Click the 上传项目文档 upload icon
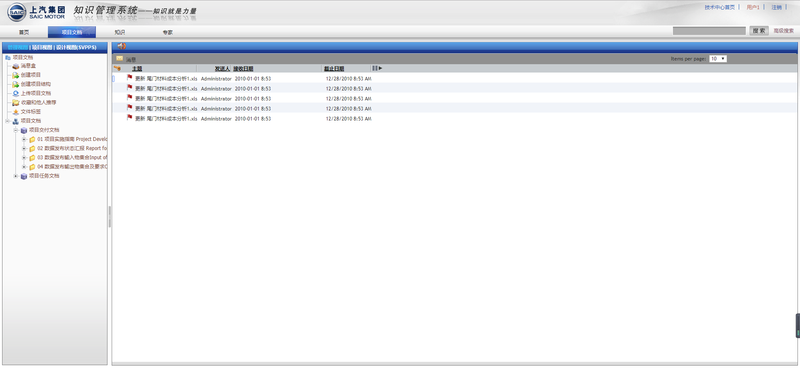This screenshot has width=800, height=386. click(16, 93)
